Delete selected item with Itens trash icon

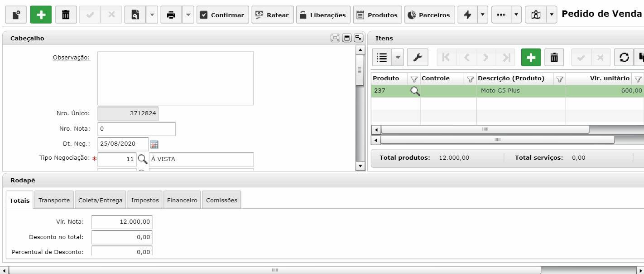[x=554, y=57]
